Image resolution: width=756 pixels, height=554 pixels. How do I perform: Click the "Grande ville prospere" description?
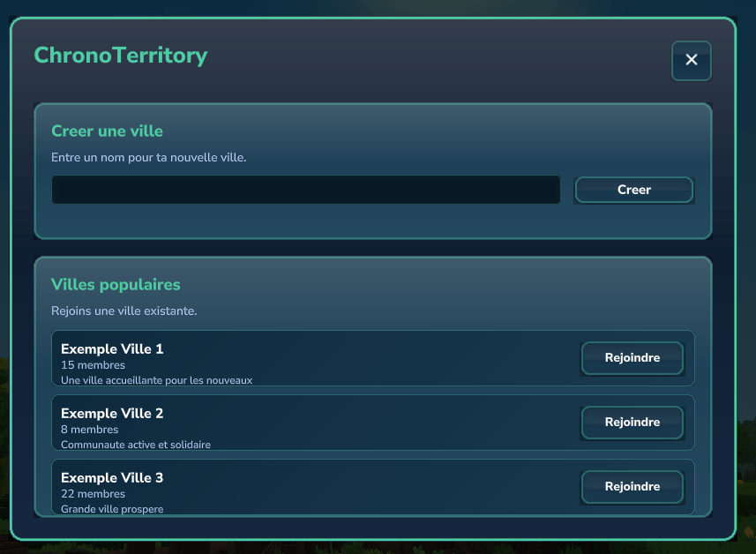click(x=112, y=509)
